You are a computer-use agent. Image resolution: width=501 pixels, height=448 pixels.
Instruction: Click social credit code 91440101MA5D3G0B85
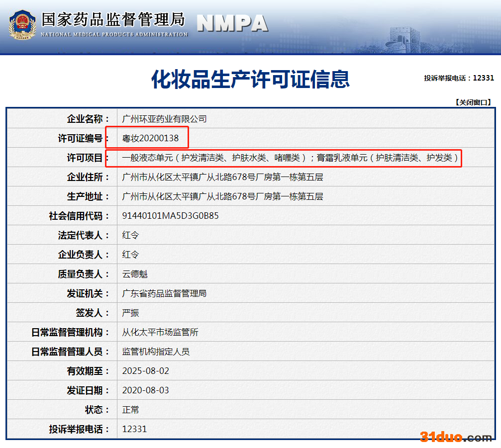(x=170, y=216)
